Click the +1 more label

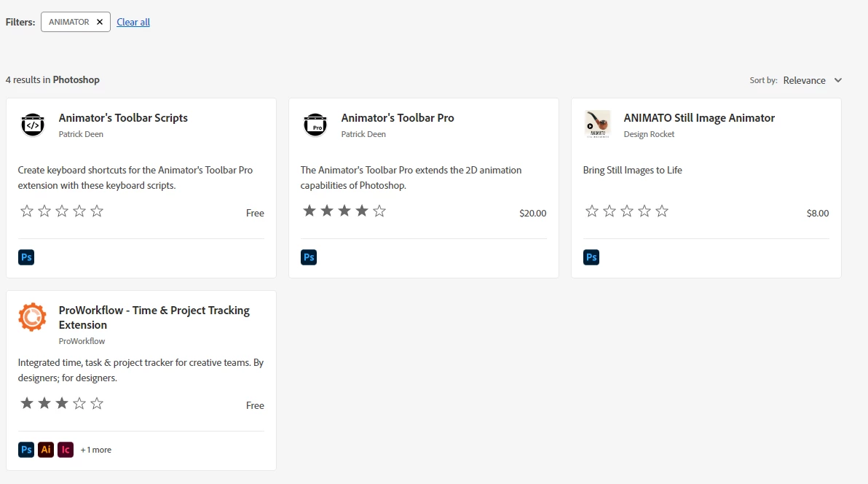tap(96, 450)
